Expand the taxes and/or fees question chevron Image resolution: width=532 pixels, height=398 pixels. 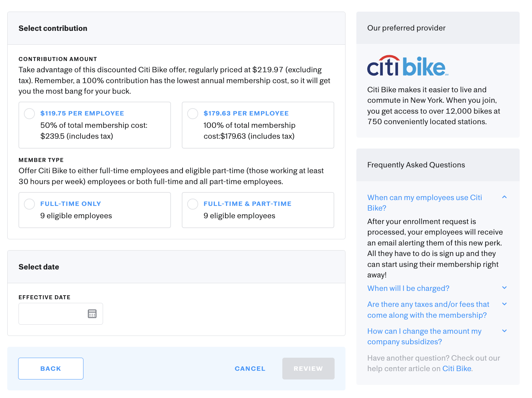504,304
